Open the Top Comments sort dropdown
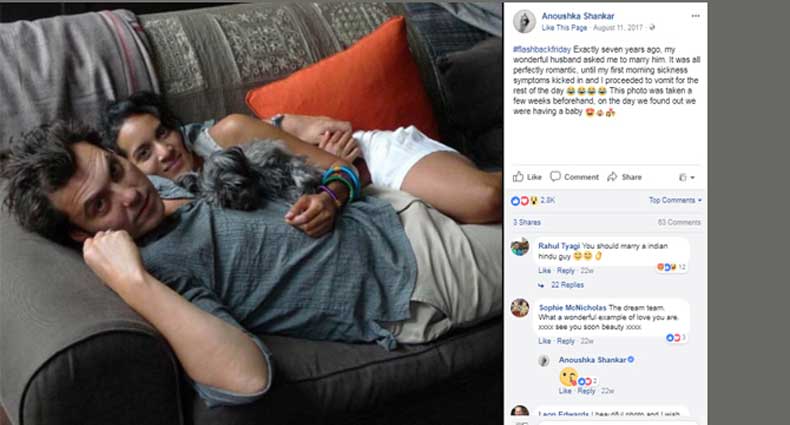The height and width of the screenshot is (425, 790). (x=675, y=200)
